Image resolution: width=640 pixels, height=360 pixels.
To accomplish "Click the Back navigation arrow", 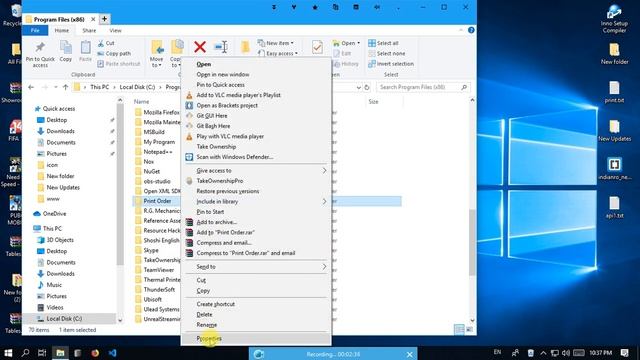I will point(31,87).
